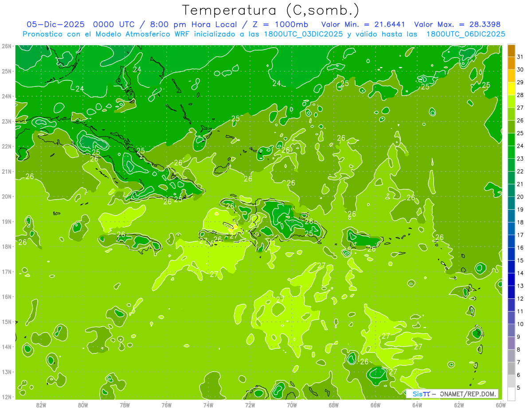The width and height of the screenshot is (532, 411).
Task: Click the 16N latitude axis label
Action: click(7, 297)
